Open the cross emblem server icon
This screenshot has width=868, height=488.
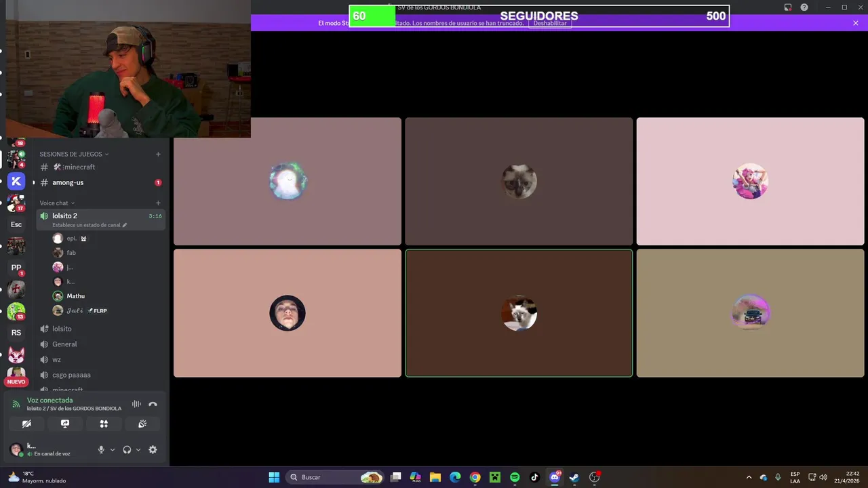[16, 289]
